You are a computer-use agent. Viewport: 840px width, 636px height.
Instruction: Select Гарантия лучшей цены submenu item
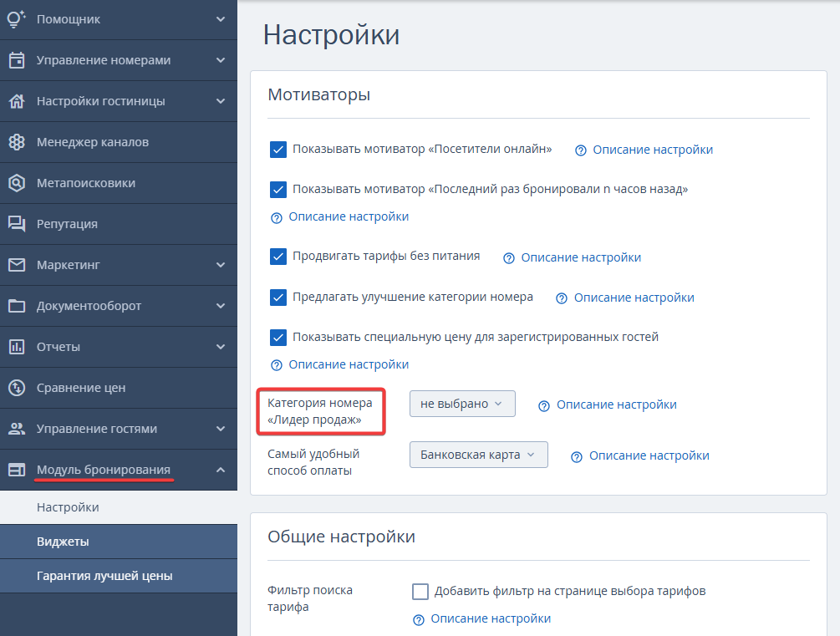119,576
